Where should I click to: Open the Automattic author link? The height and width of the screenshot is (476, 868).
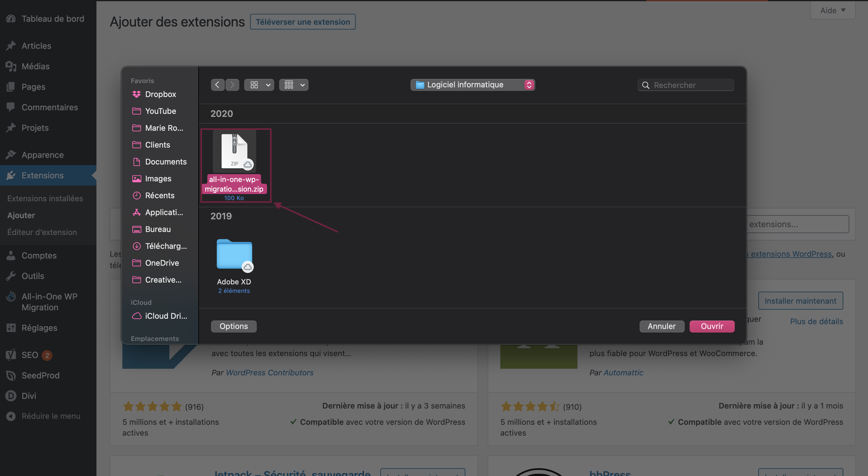(x=623, y=373)
